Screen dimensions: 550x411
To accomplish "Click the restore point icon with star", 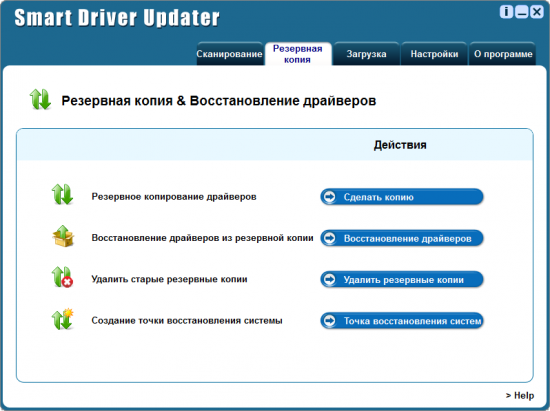I will (63, 319).
